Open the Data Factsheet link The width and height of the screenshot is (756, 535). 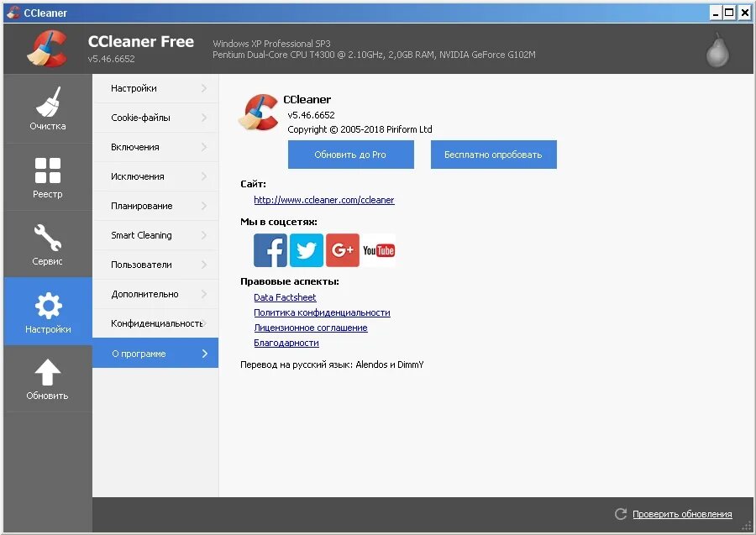[285, 297]
